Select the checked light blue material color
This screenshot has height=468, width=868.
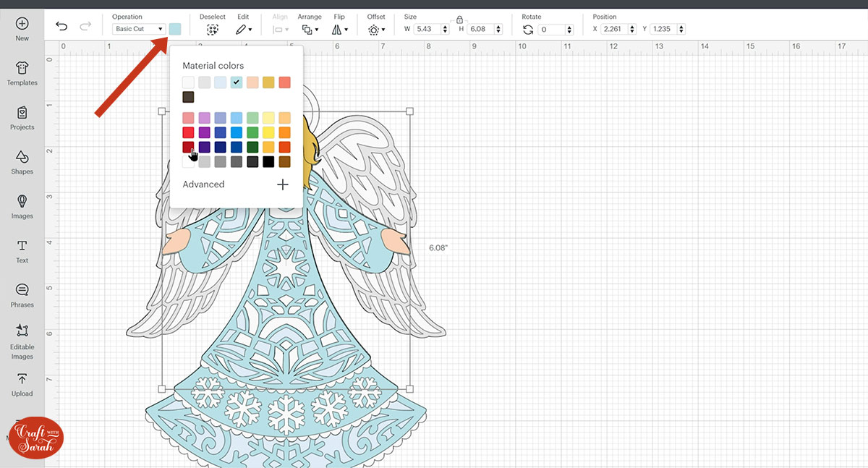click(x=237, y=82)
